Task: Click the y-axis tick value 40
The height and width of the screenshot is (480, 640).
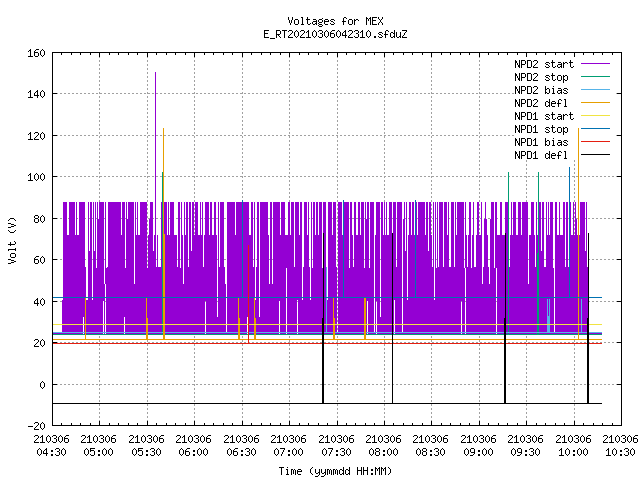Action: (39, 302)
